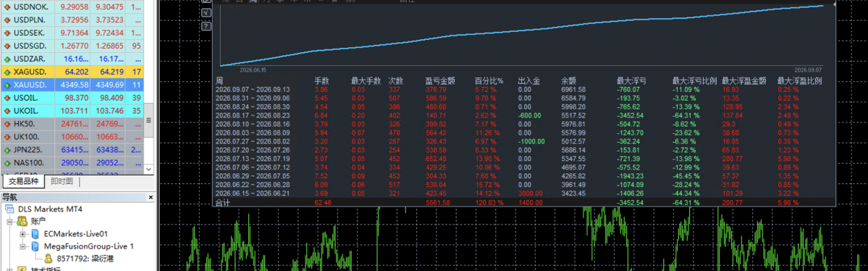Click the 盈亏金额 column header
This screenshot has width=868, height=271.
(x=440, y=80)
